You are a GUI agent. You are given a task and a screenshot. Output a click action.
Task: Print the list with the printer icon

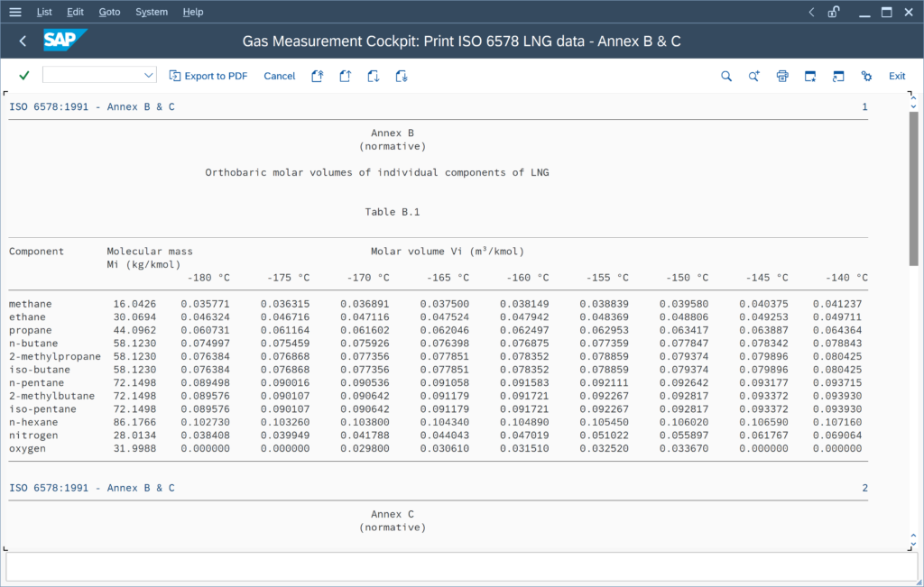(x=782, y=76)
